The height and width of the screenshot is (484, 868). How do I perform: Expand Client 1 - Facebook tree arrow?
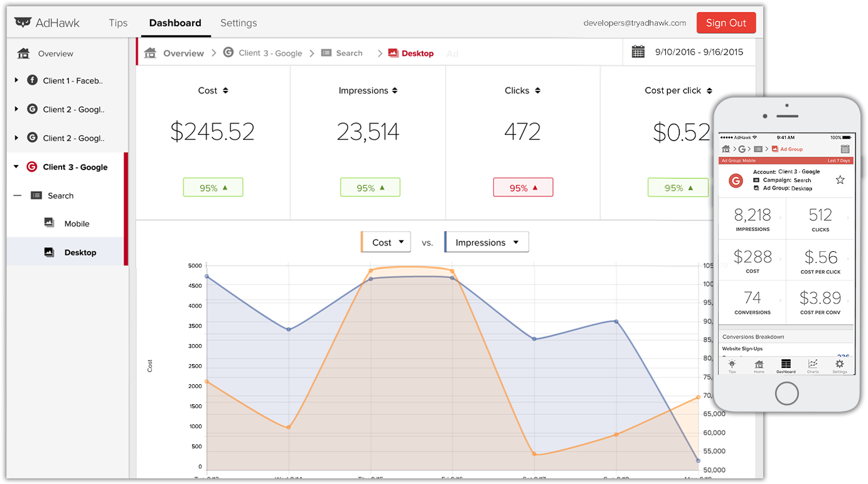(16, 80)
